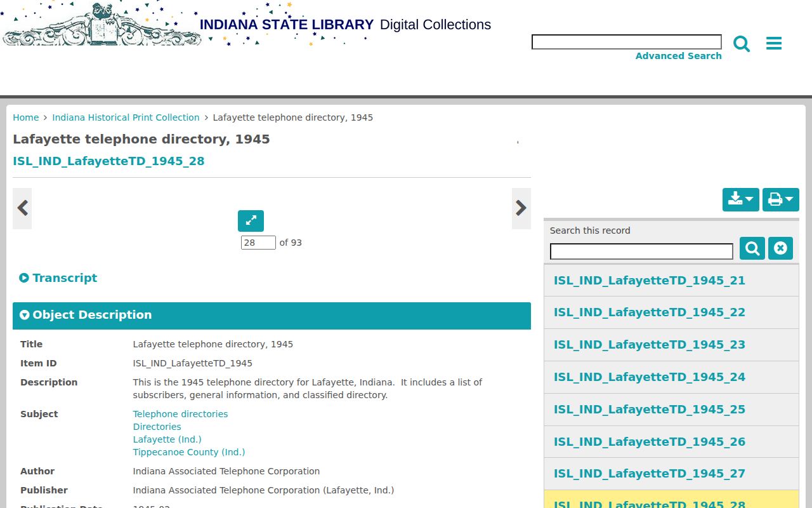Follow the Directories subject link

click(x=157, y=427)
